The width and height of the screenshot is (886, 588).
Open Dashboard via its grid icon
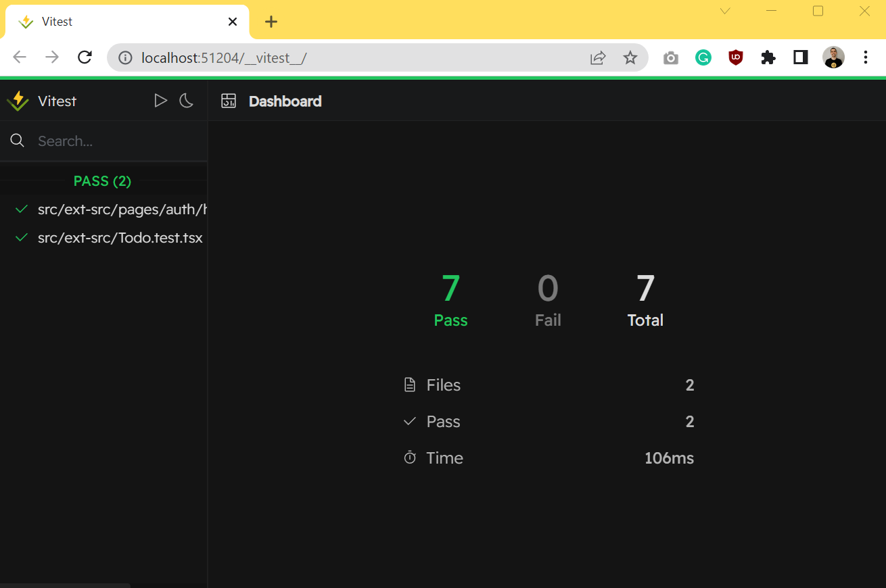point(229,100)
